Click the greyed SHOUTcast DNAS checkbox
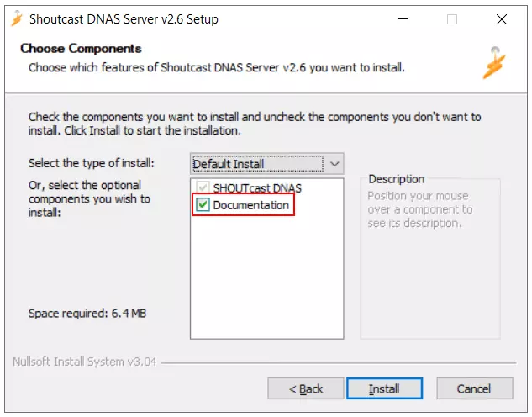Image resolution: width=532 pixels, height=417 pixels. (203, 187)
